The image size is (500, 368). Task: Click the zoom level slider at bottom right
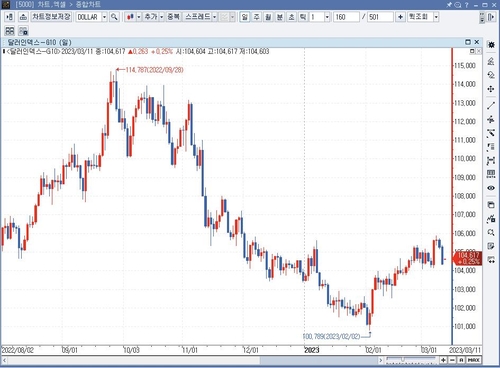411,359
